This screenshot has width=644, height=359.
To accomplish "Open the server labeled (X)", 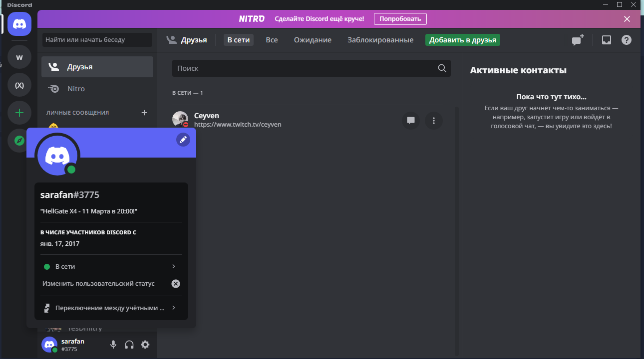I will point(19,85).
